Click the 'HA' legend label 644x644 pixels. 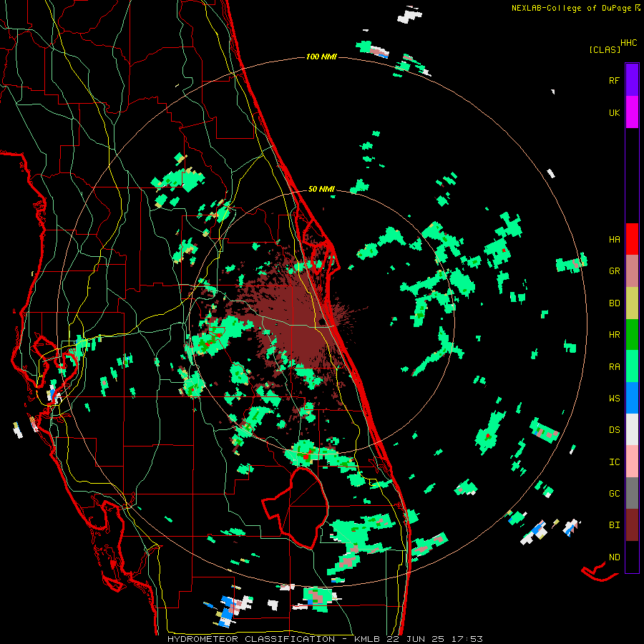[x=614, y=239]
